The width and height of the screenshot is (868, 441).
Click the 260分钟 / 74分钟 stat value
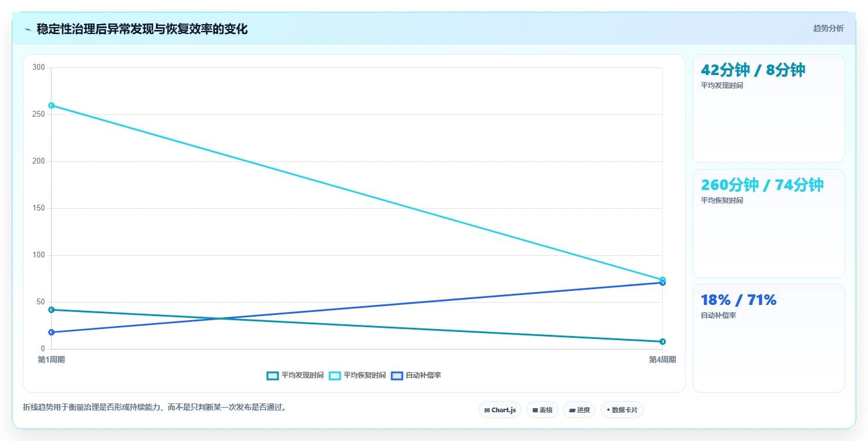click(762, 185)
